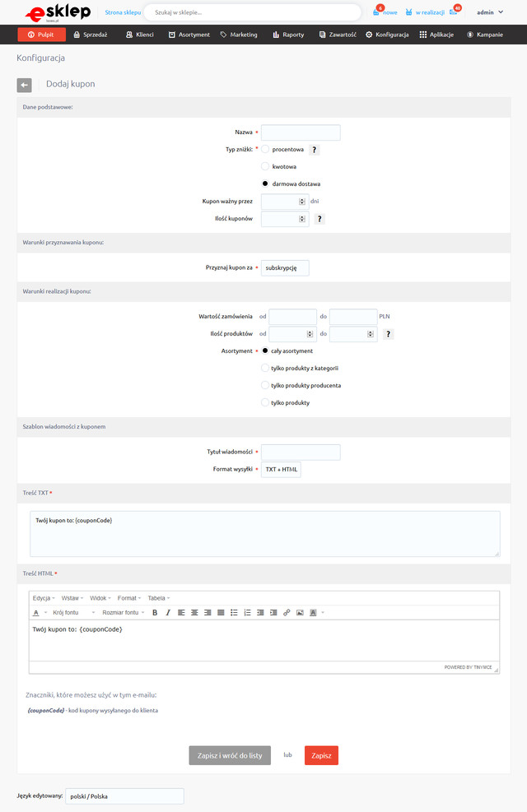Expand the Format wysyłki dropdown
This screenshot has height=812, width=527.
[282, 470]
